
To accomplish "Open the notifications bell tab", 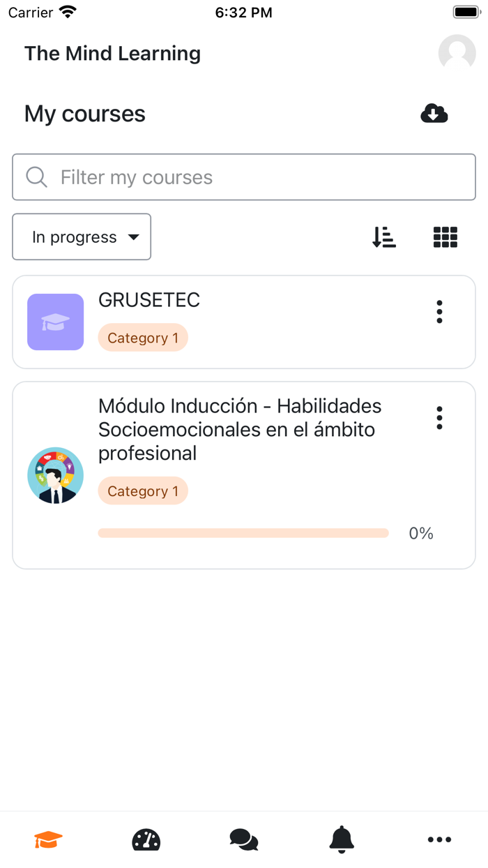I will 342,839.
